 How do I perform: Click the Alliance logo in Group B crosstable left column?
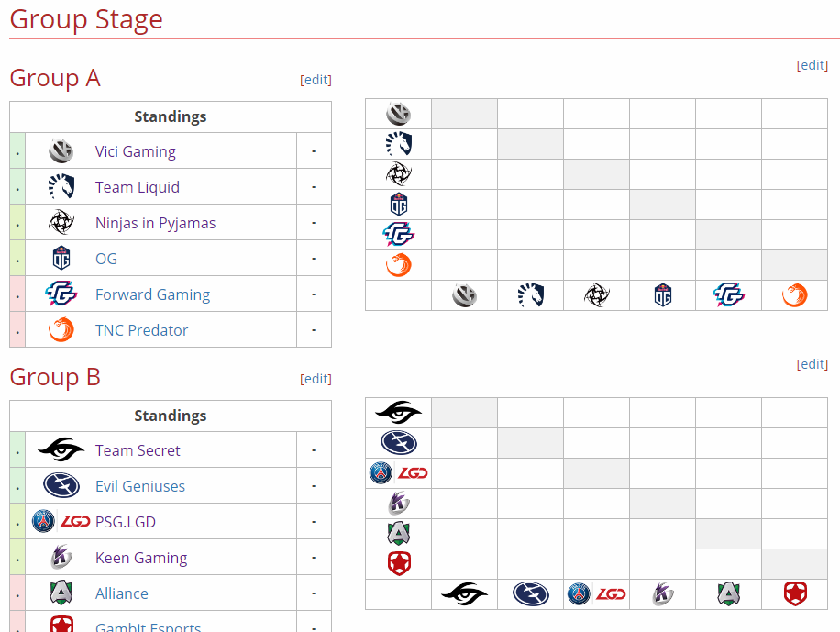pos(399,533)
